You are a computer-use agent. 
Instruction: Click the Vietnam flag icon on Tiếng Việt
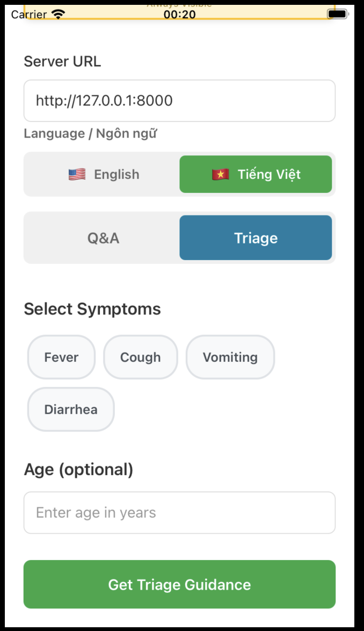coord(222,174)
